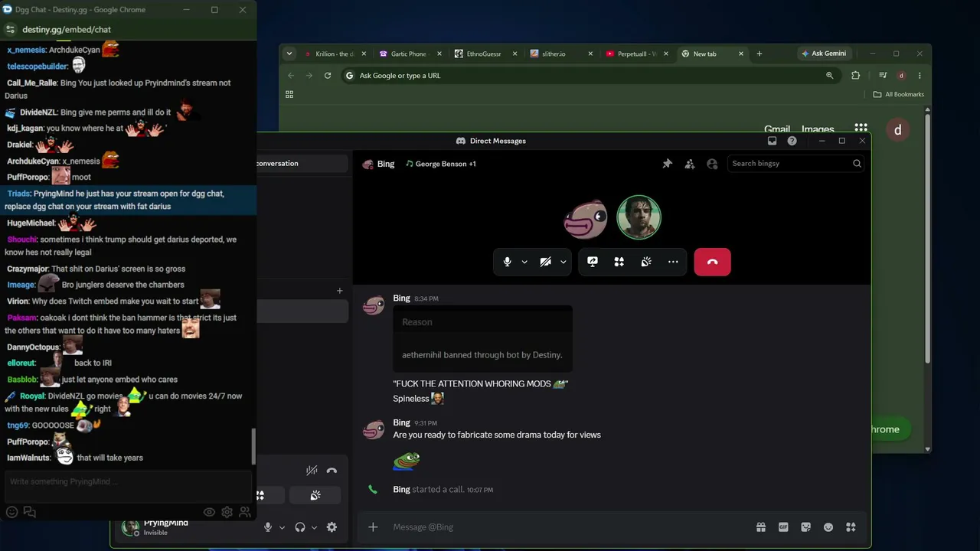
Task: Expand output device options in user panel
Action: [x=314, y=527]
